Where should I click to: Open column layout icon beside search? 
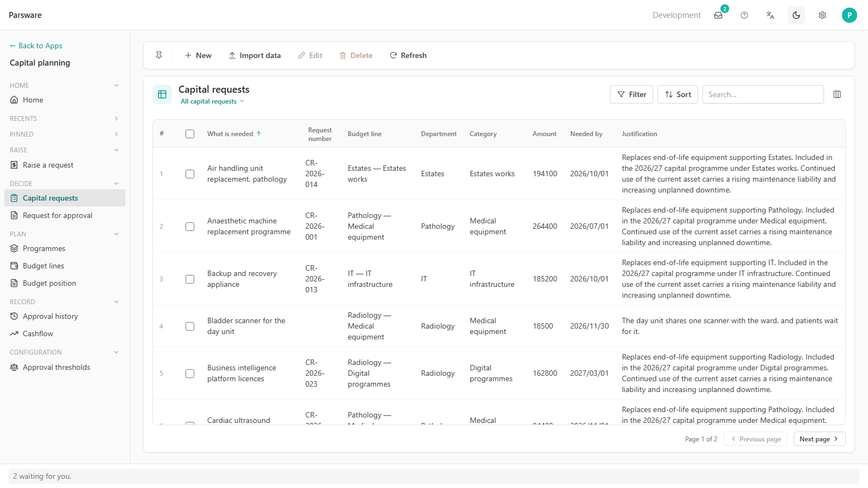point(837,94)
